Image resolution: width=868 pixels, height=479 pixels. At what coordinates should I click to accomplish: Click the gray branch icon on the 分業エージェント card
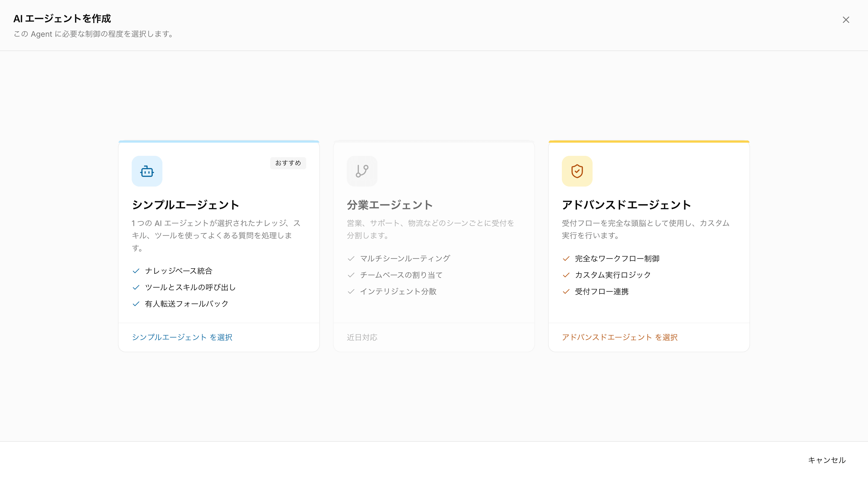coord(362,171)
